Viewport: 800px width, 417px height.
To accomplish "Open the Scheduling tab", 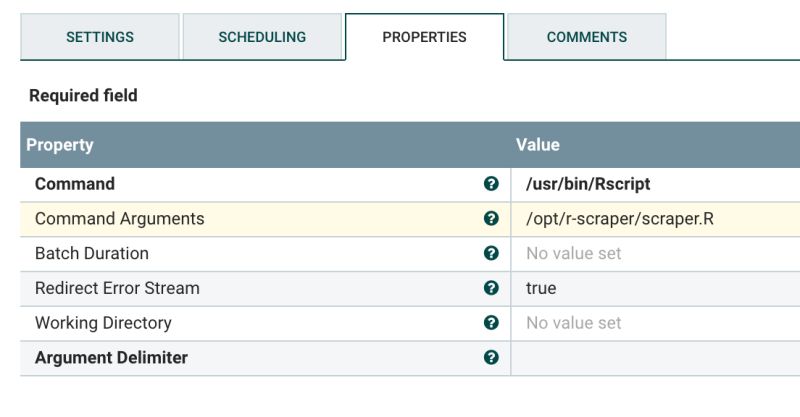I will coord(262,37).
